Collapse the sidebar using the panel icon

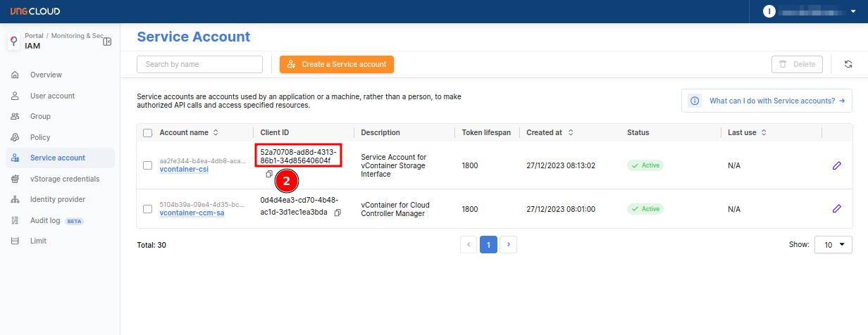coord(107,42)
